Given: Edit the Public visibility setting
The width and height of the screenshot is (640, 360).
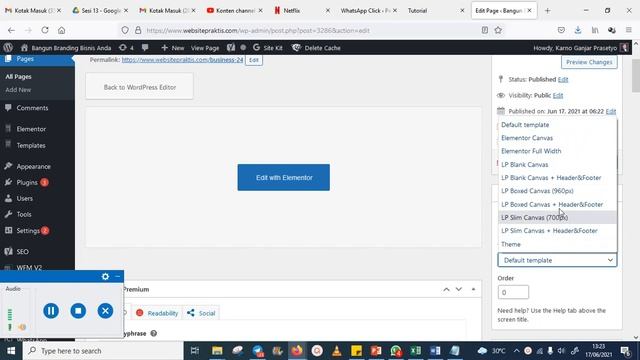Looking at the screenshot, I should [x=558, y=96].
